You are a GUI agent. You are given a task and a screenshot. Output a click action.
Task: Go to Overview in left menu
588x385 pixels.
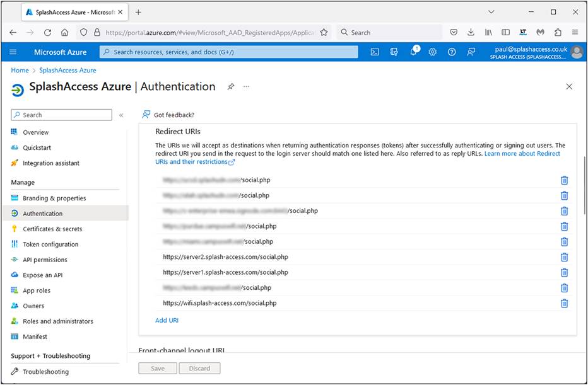(x=35, y=132)
